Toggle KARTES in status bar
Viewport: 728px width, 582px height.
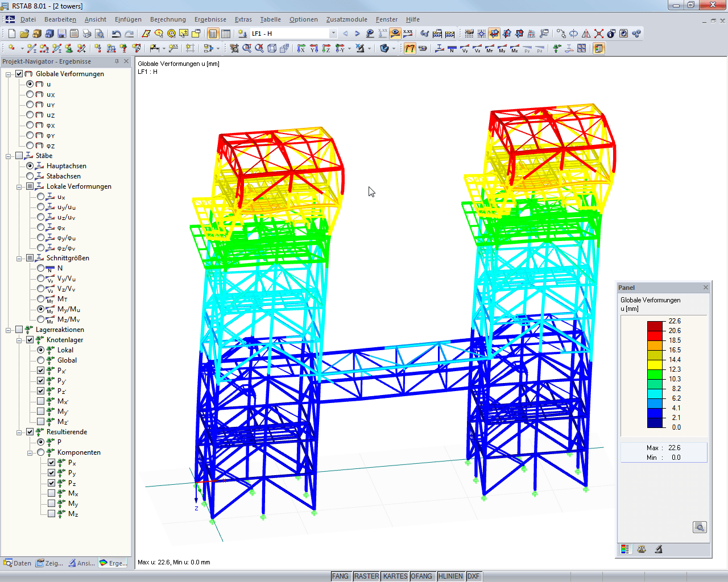[x=395, y=576]
